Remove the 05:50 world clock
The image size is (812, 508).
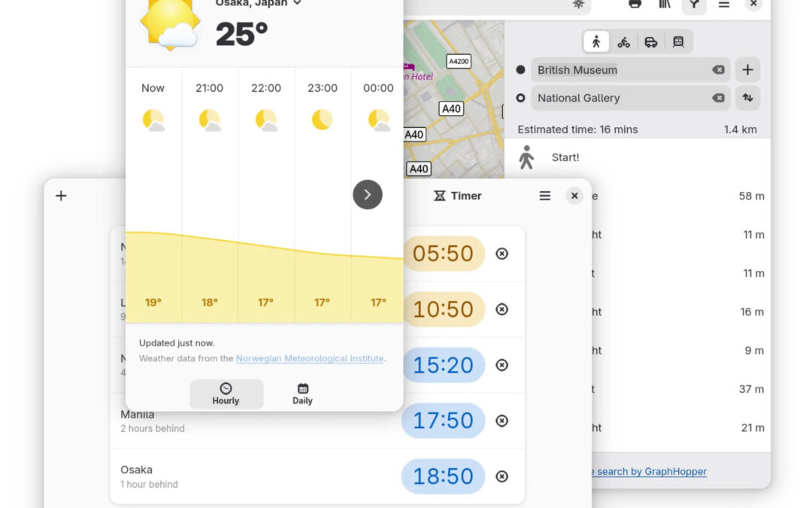[501, 254]
